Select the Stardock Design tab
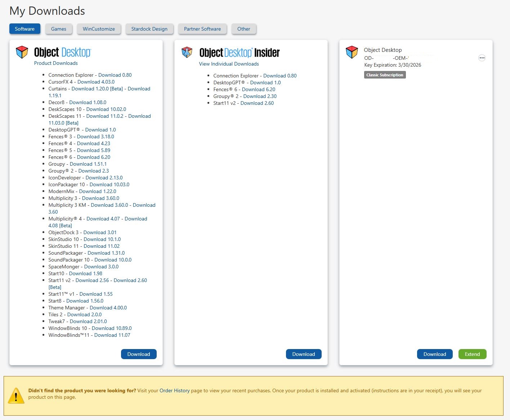The height and width of the screenshot is (420, 510). tap(149, 29)
